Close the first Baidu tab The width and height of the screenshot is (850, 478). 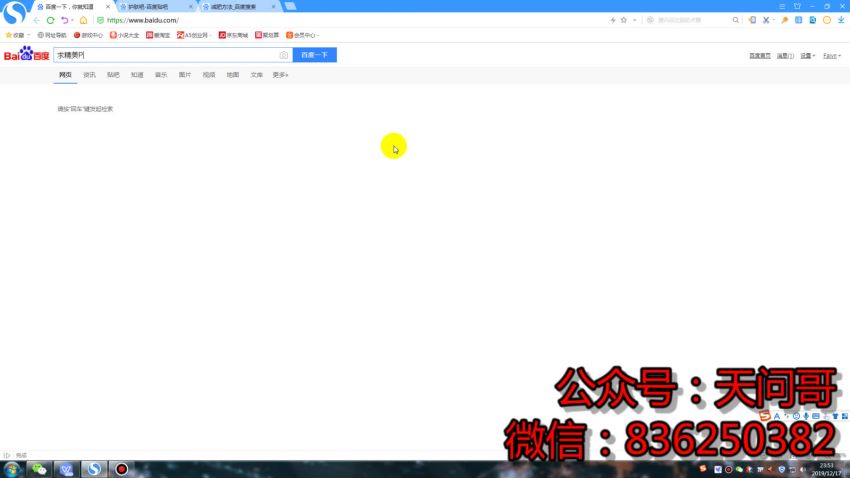(x=107, y=7)
